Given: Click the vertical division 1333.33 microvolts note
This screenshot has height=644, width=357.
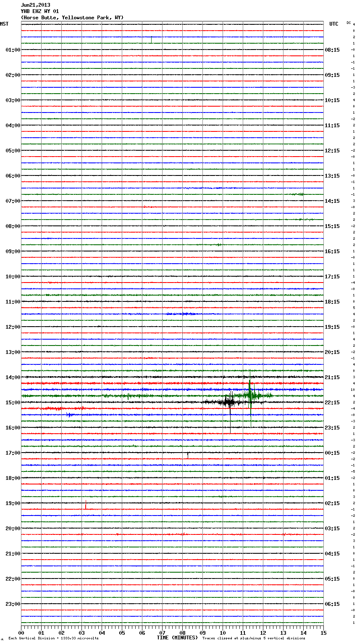Looking at the screenshot, I should coord(53,639).
